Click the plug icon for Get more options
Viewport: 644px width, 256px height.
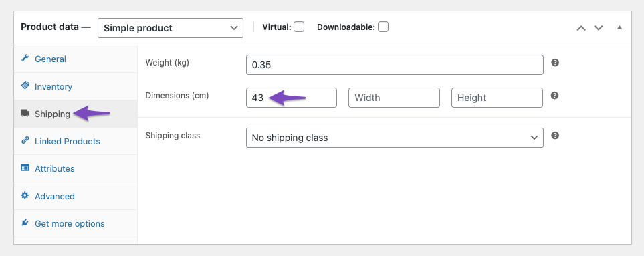point(25,223)
